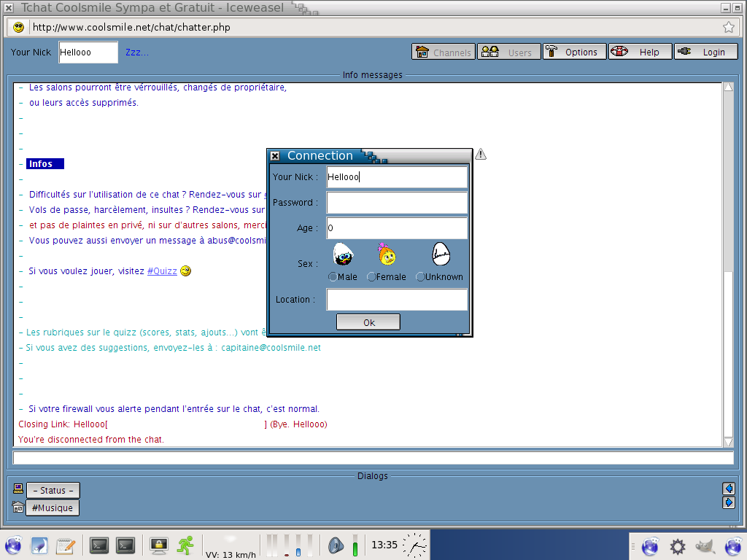Minimize the Iceweasel window
747x560 pixels.
point(725,8)
